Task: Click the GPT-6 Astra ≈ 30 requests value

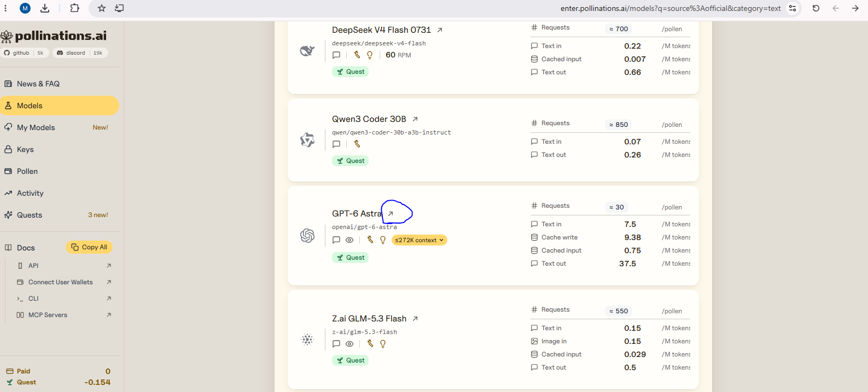Action: click(616, 207)
